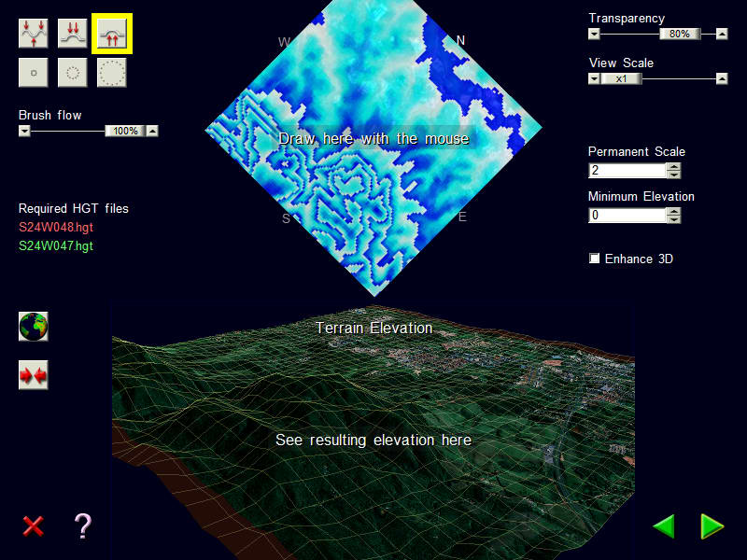Viewport: 747px width, 560px height.
Task: Increase Transparency with the up arrow
Action: coord(721,35)
